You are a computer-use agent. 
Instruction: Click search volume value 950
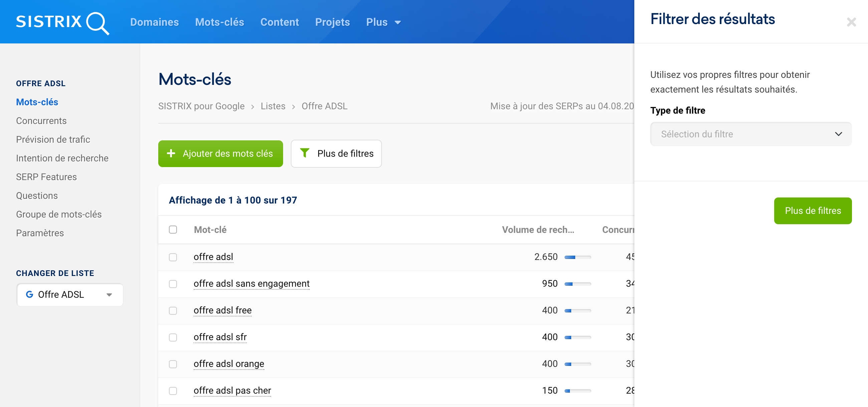click(x=550, y=283)
